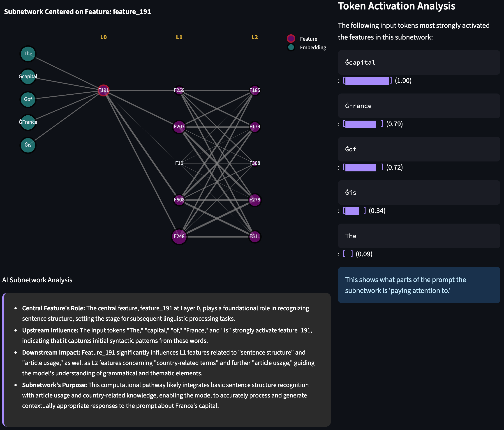Click the Ġof embedding node
Viewport: 504px width, 430px height.
[x=28, y=99]
